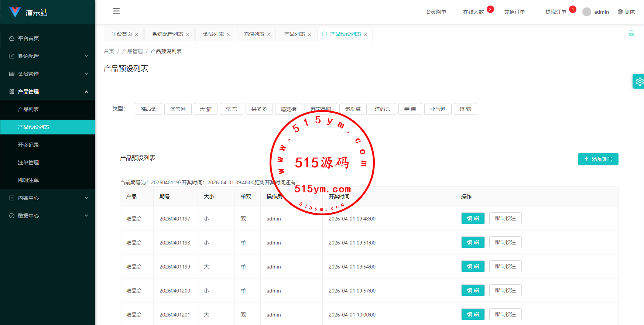
Task: Click the admin avatar icon
Action: point(587,12)
